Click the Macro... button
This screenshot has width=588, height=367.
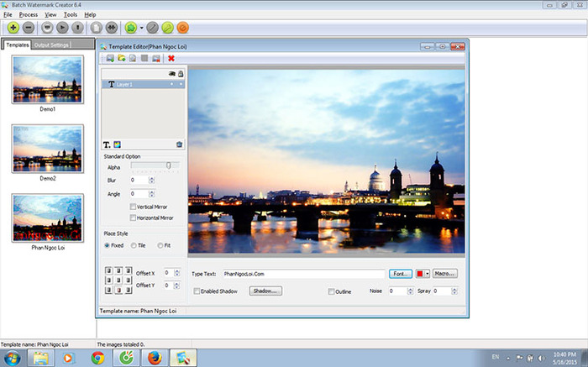(445, 274)
